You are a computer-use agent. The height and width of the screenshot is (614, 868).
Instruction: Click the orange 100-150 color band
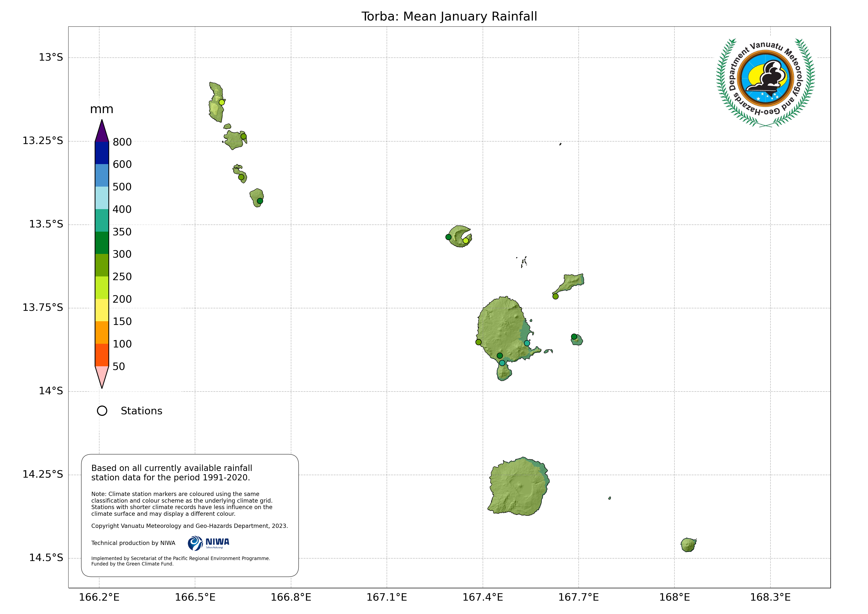click(x=102, y=332)
